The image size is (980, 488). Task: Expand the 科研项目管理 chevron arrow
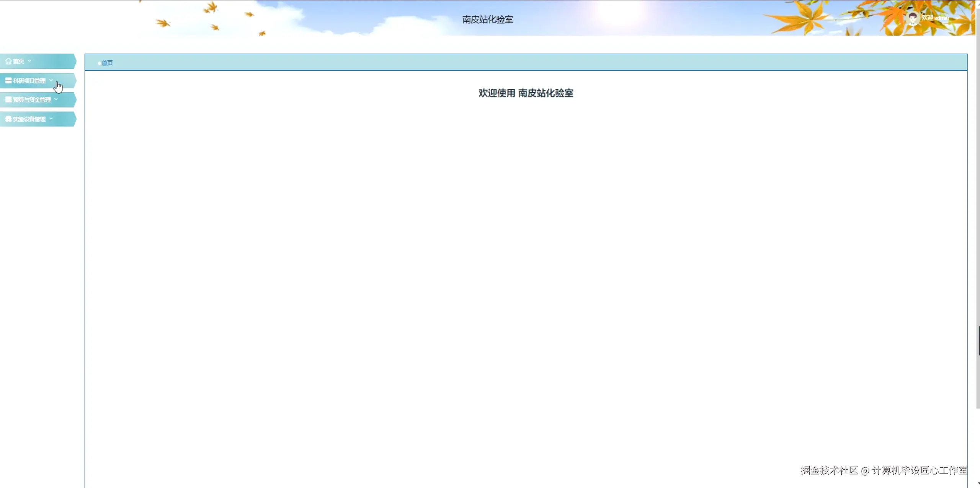[51, 80]
